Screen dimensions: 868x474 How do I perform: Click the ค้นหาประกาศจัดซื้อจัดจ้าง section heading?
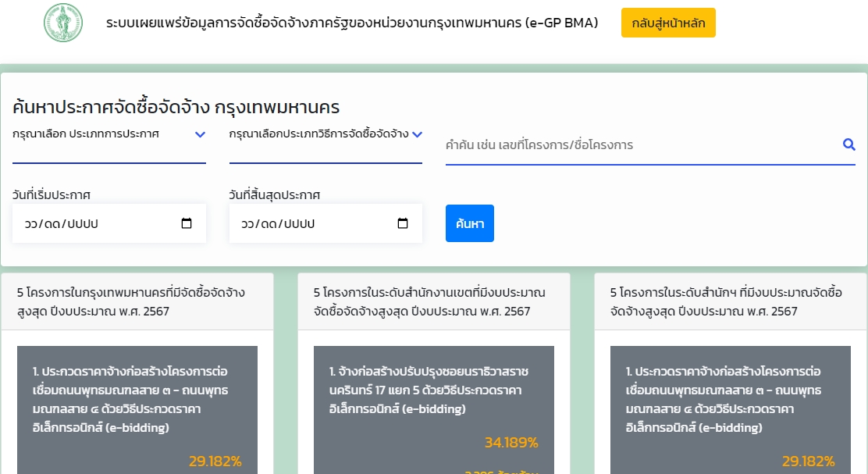point(176,107)
